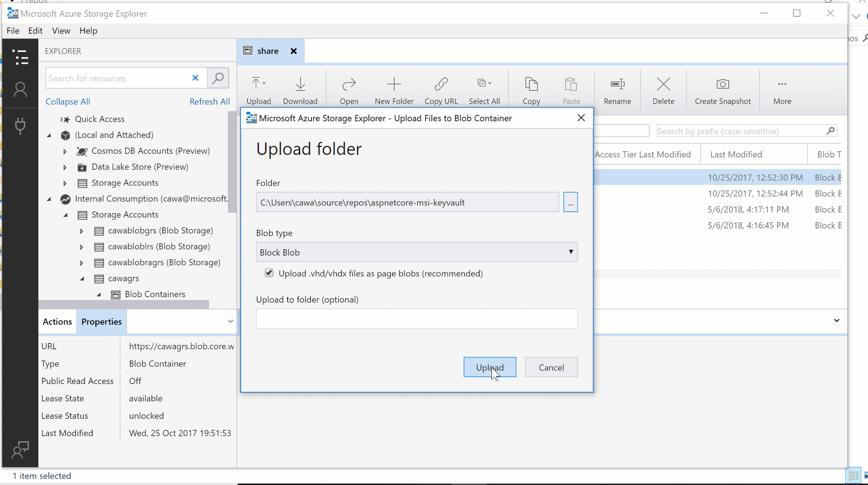
Task: Switch to the Actions tab
Action: (x=57, y=322)
